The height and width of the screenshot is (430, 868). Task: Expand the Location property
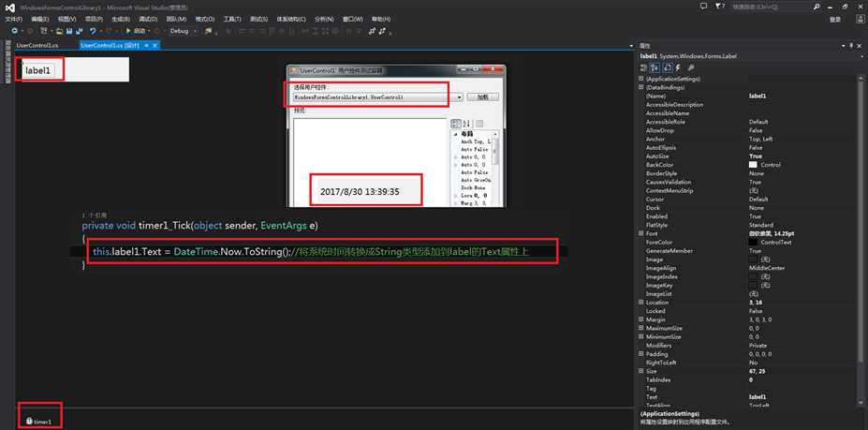point(641,303)
